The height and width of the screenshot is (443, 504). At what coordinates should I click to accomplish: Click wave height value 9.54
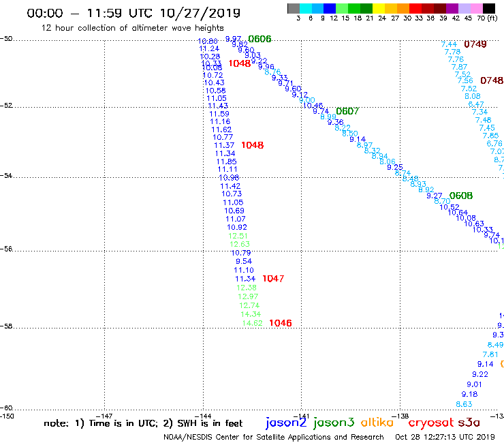pos(244,261)
